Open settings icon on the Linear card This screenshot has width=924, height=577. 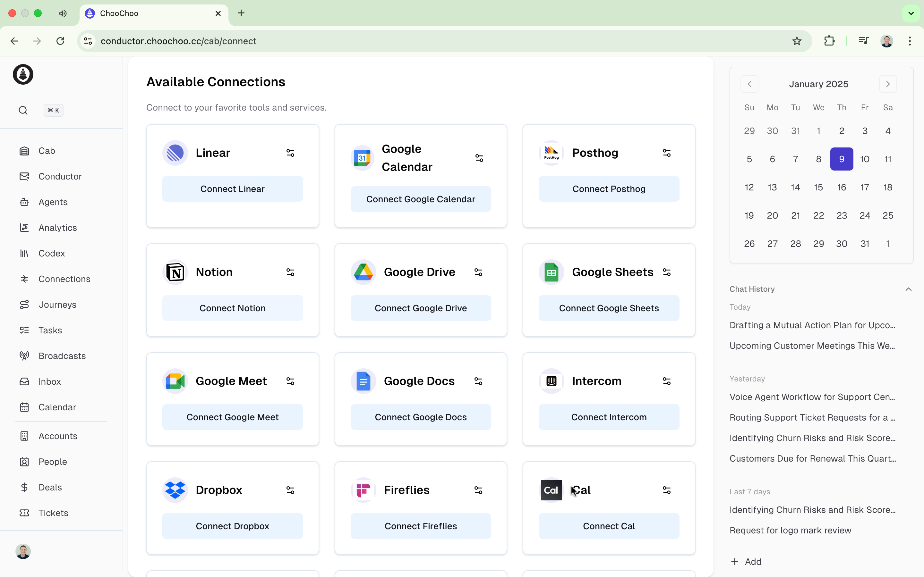pos(290,153)
